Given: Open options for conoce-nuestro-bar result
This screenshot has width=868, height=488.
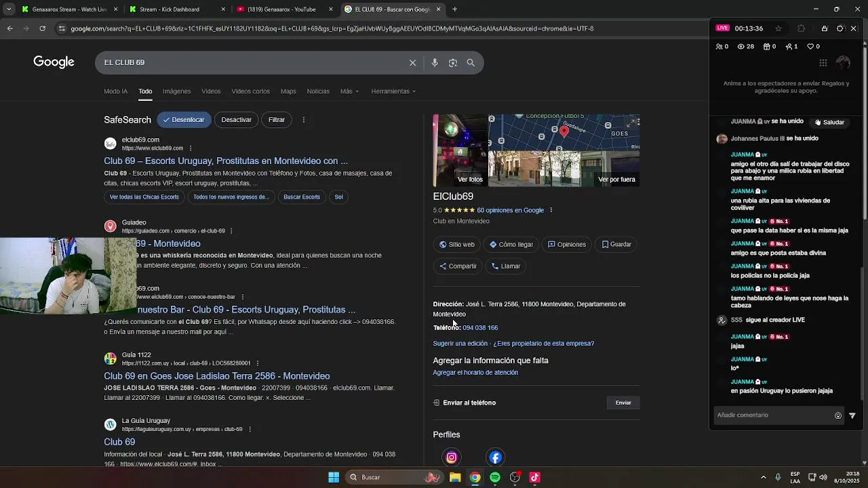Looking at the screenshot, I should point(242,297).
